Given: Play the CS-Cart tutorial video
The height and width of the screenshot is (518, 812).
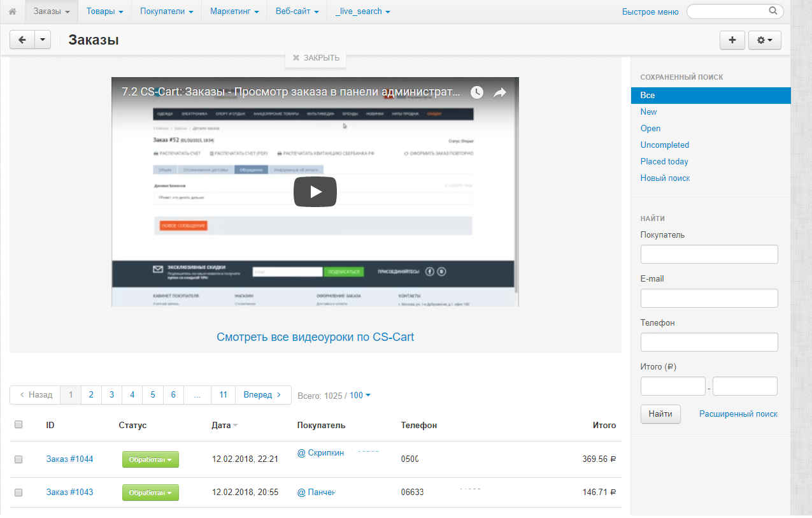Looking at the screenshot, I should [x=315, y=192].
